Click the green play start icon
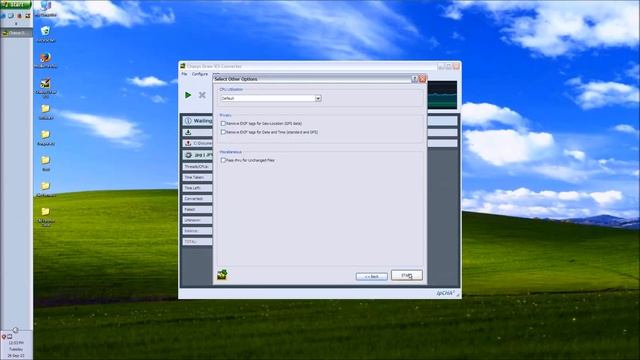Image resolution: width=640 pixels, height=360 pixels. pyautogui.click(x=188, y=95)
